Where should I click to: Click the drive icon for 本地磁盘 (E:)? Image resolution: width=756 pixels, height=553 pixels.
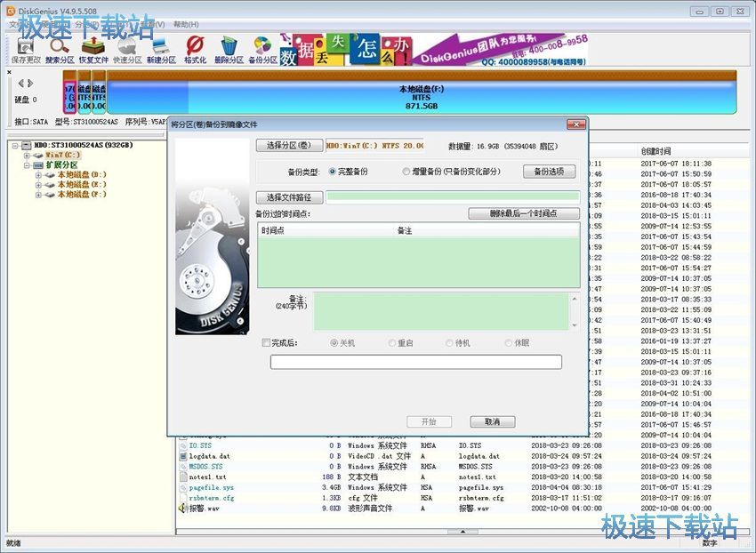point(49,185)
